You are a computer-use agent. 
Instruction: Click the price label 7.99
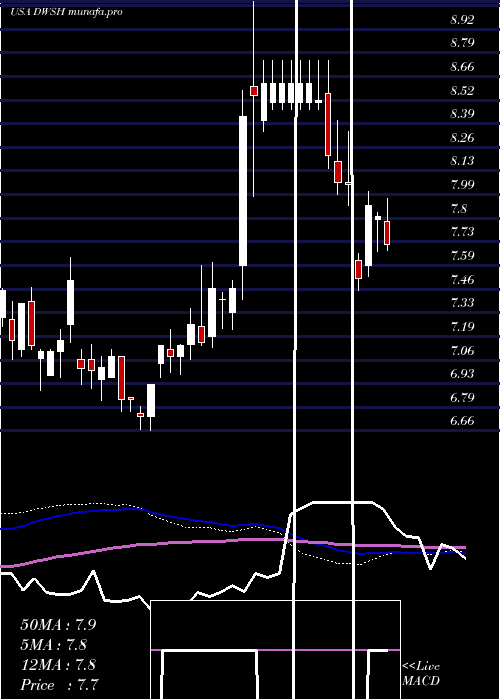pyautogui.click(x=462, y=185)
